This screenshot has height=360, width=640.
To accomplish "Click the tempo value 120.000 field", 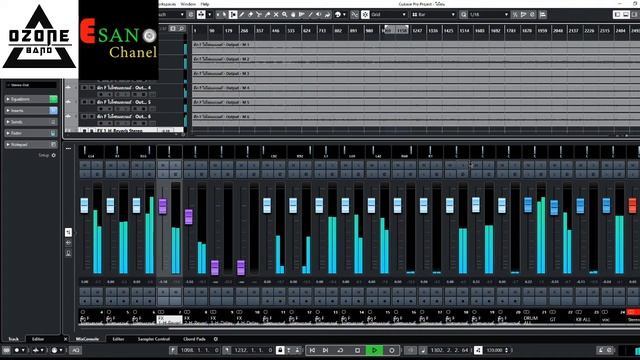I will click(x=494, y=350).
